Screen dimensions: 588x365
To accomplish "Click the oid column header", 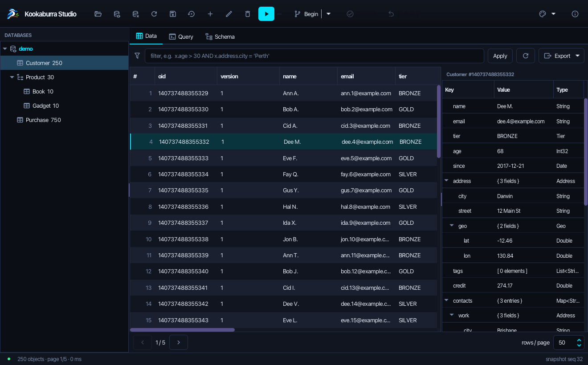I will coord(186,76).
